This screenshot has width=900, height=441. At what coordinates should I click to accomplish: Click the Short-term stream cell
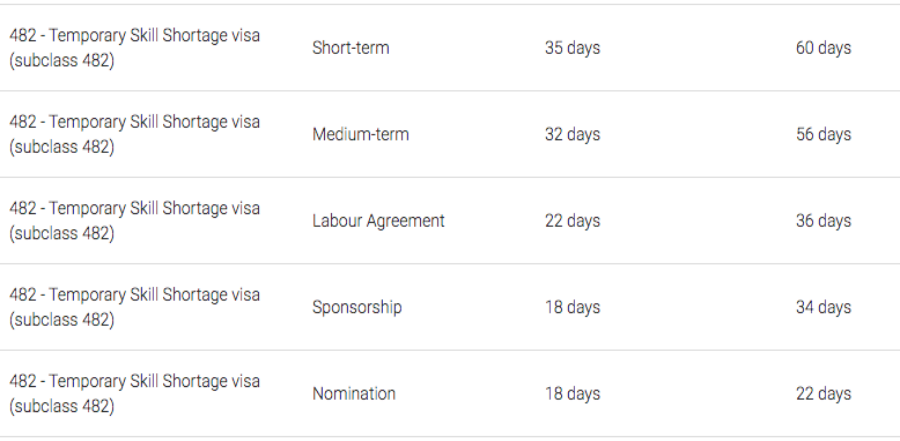pos(350,48)
